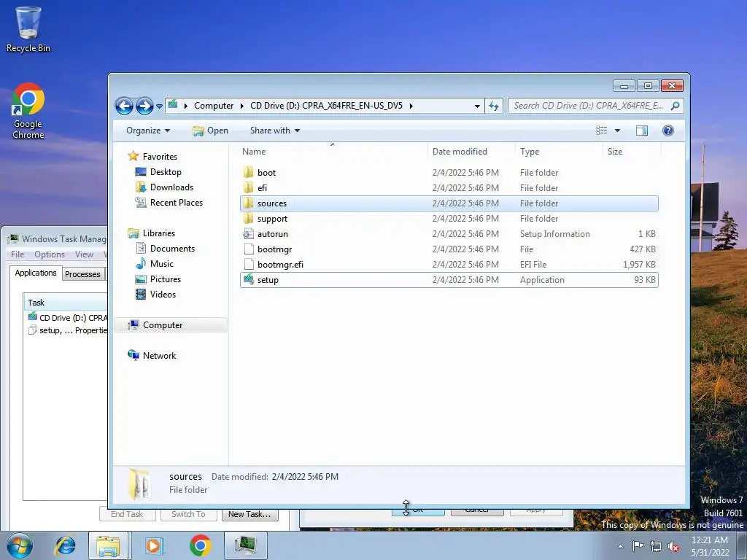
Task: Select the sources folder icon in list
Action: tap(248, 203)
